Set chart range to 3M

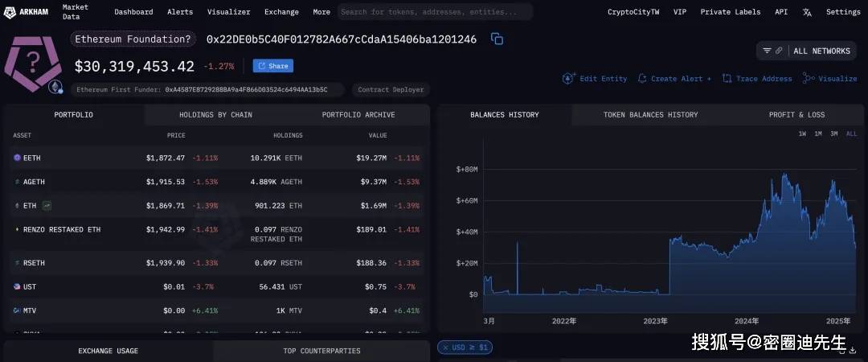(833, 134)
